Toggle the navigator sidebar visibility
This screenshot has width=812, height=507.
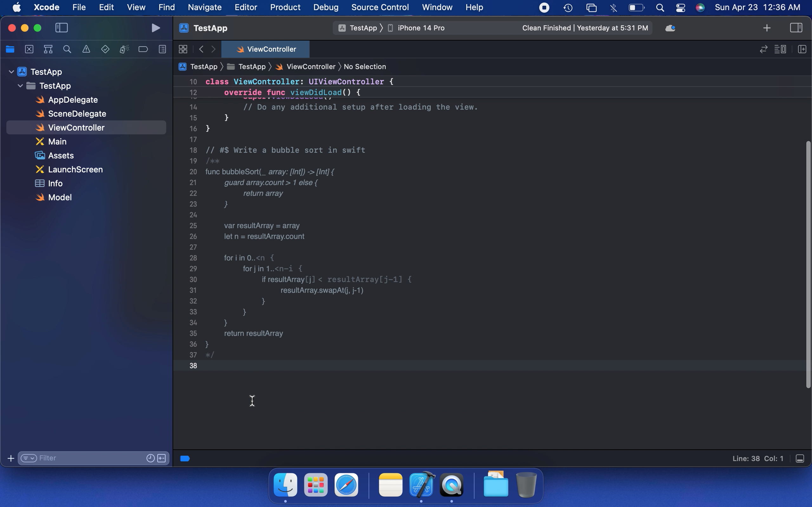pyautogui.click(x=62, y=28)
